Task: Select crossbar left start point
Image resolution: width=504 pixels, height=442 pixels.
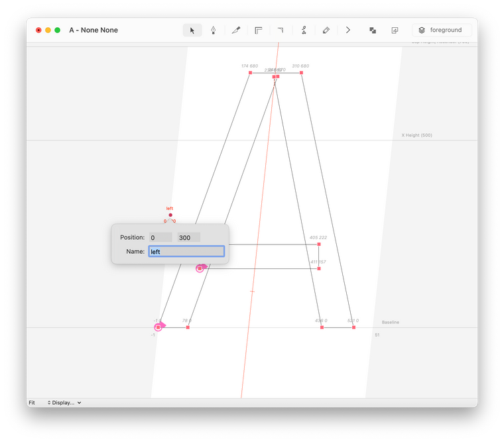Action: point(200,268)
